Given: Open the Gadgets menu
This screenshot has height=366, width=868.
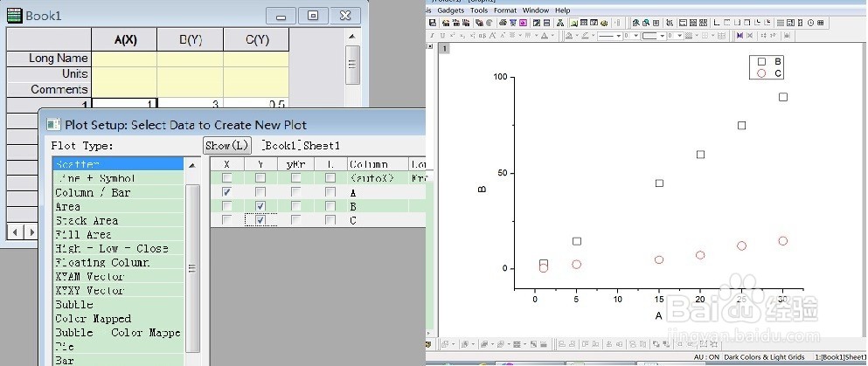Looking at the screenshot, I should coord(450,10).
